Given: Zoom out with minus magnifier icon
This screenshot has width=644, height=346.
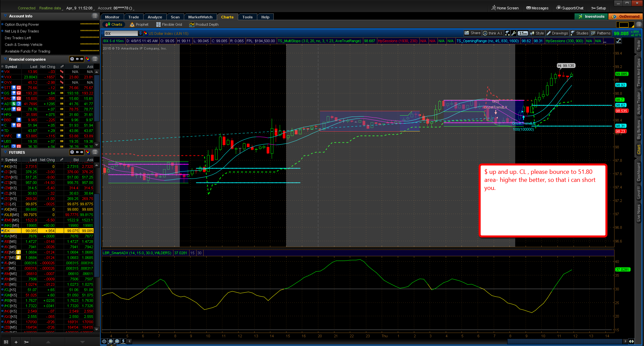Looking at the screenshot, I should (x=117, y=341).
